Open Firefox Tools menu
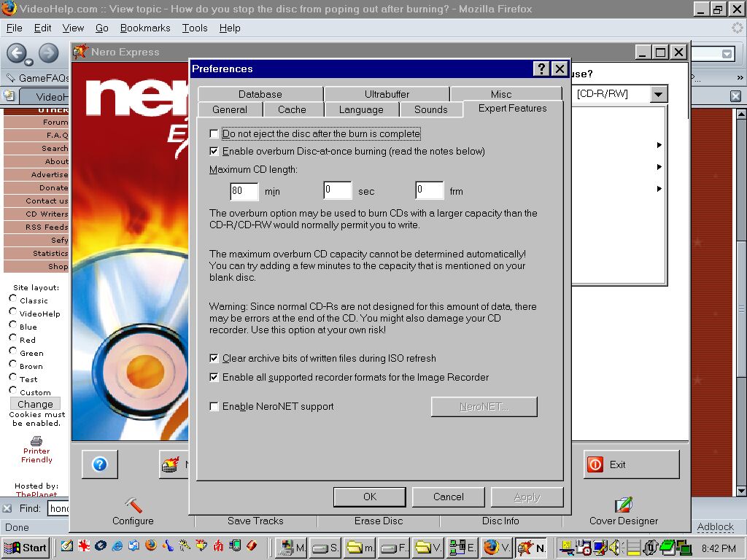 tap(194, 28)
